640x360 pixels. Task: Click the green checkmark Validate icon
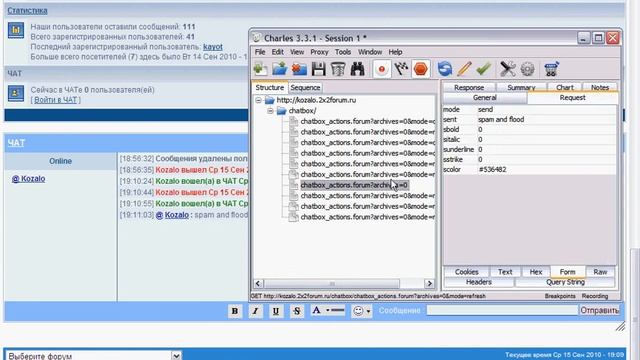click(x=483, y=69)
